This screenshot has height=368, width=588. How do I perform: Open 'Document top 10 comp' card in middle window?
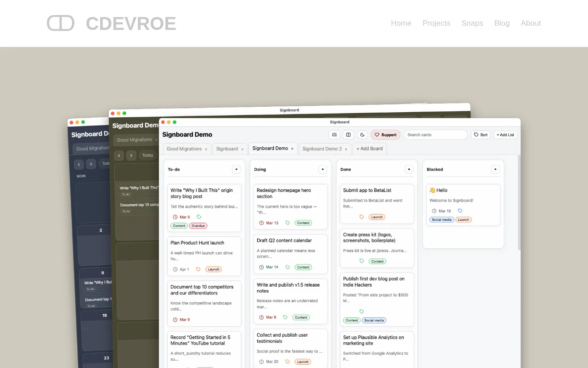tap(138, 208)
